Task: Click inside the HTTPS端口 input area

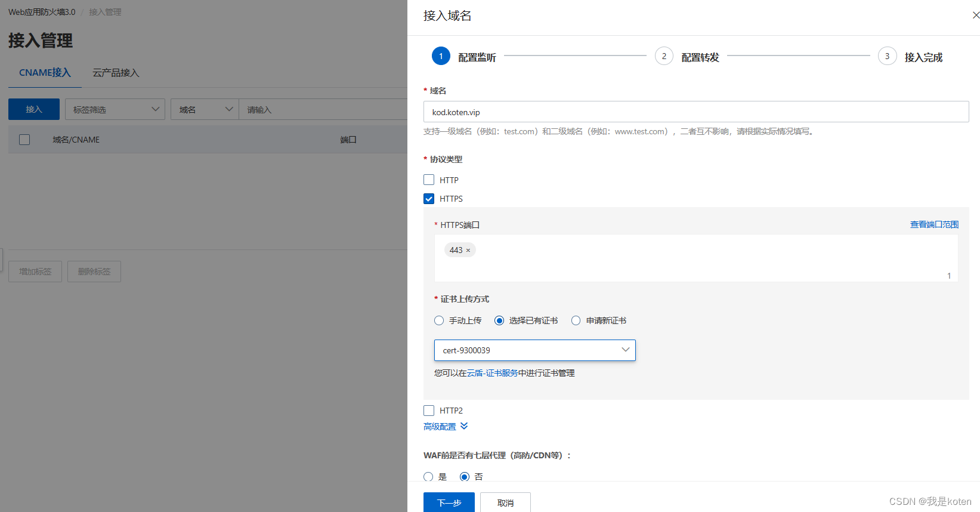Action: pos(696,258)
